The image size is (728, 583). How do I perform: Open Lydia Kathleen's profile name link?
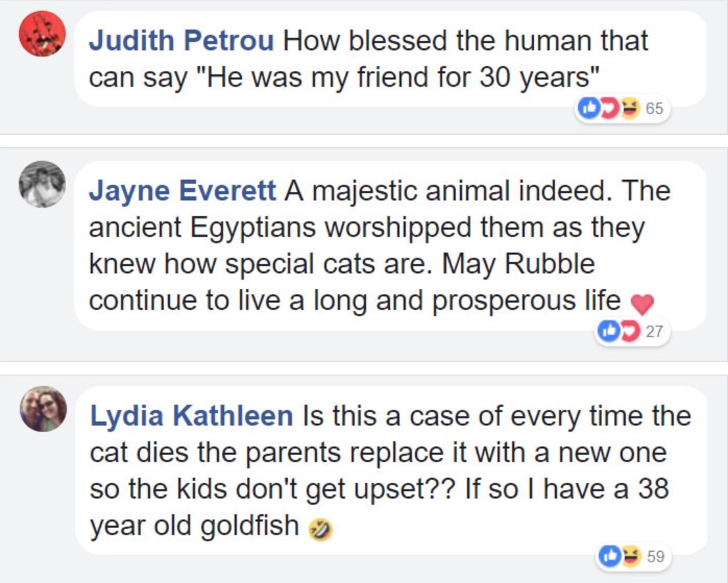[x=192, y=416]
